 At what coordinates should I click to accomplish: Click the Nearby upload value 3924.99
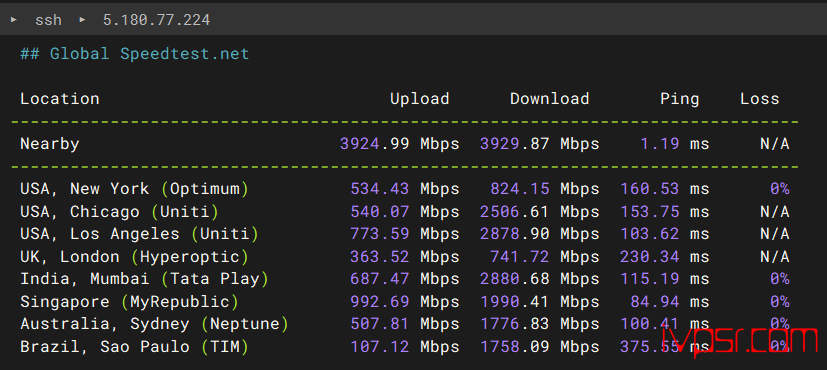pos(374,144)
